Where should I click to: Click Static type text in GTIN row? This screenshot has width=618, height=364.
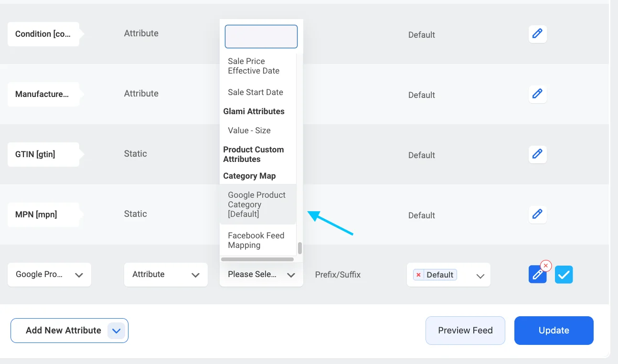tap(136, 154)
